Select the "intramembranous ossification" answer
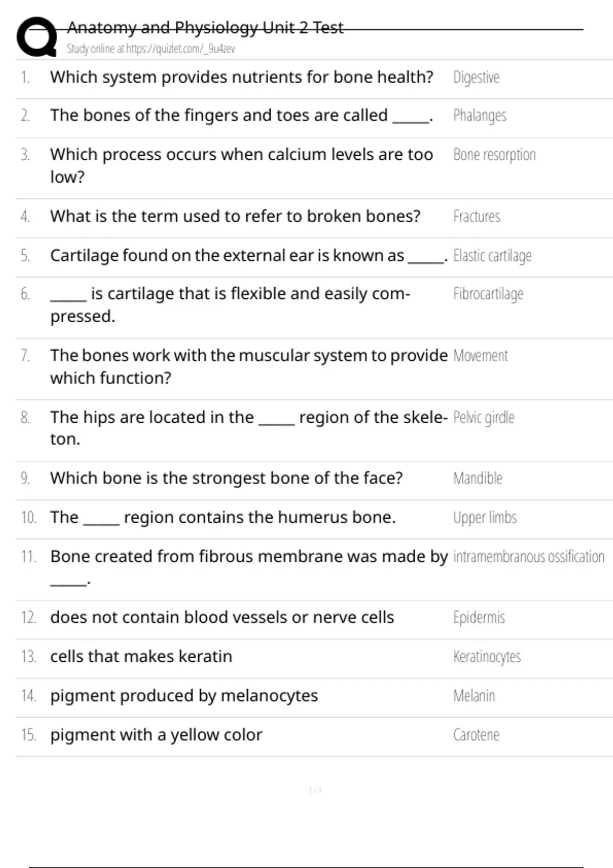This screenshot has height=868, width=613. click(x=528, y=557)
